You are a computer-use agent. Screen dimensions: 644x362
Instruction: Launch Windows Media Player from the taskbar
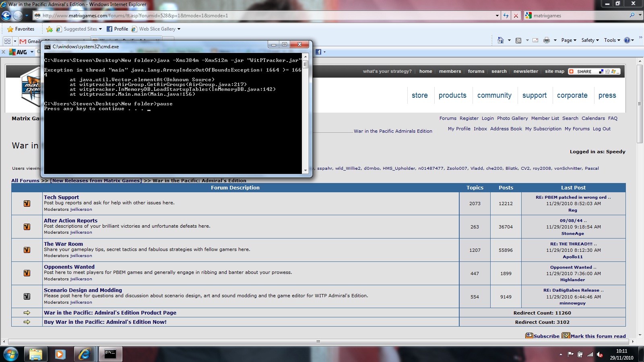60,354
